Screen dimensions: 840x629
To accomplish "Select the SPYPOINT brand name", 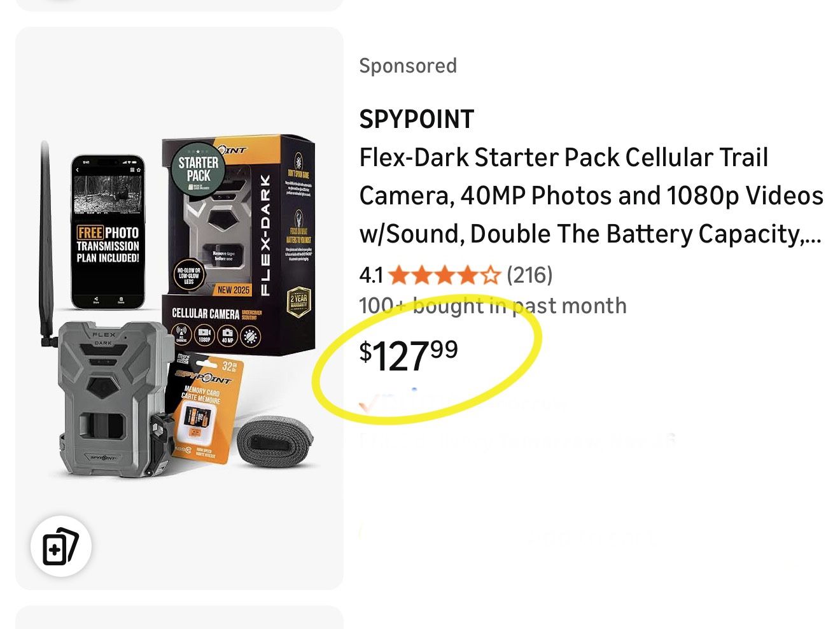I will (416, 118).
